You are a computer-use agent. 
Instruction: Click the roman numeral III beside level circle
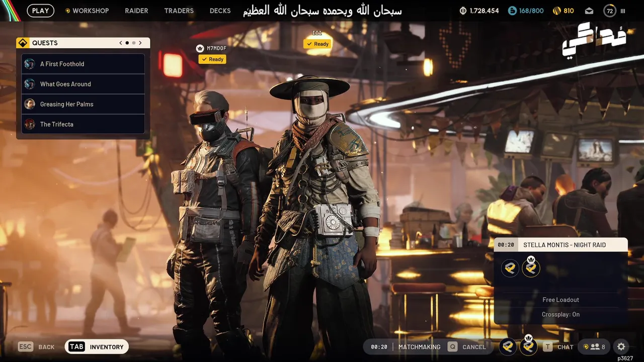(623, 11)
